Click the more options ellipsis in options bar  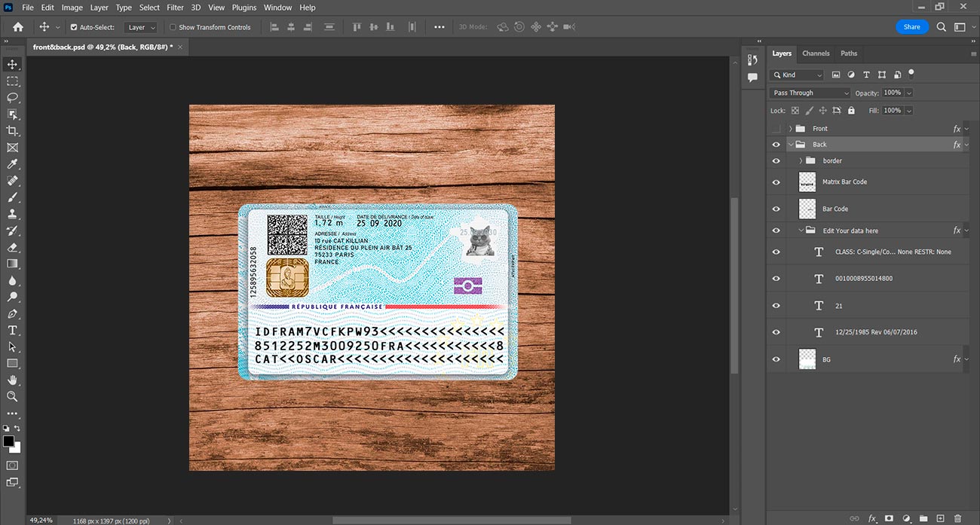pos(439,27)
